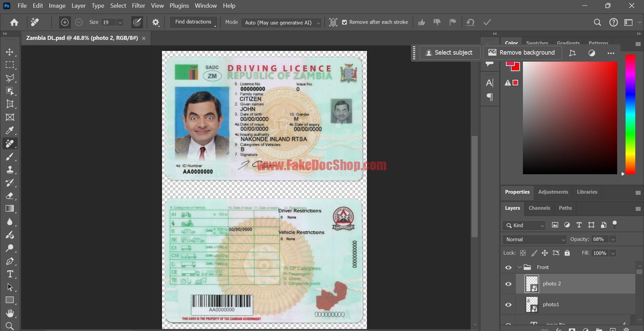Select the Move tool

10,52
